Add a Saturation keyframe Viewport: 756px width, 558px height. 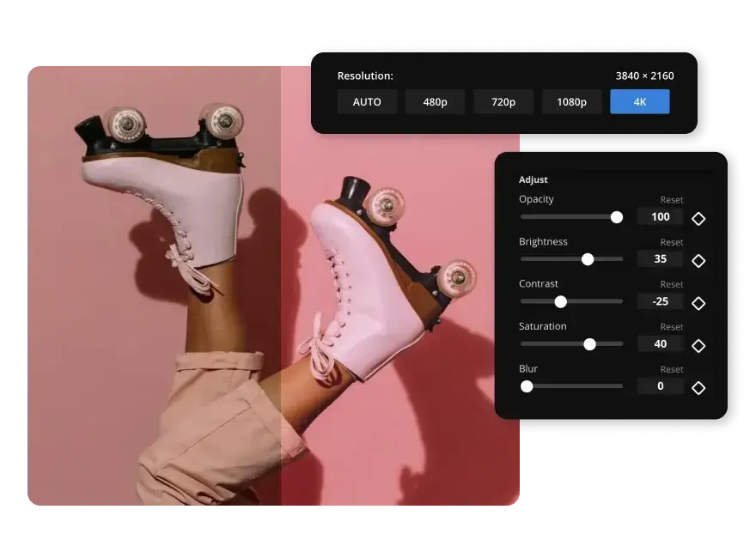[x=698, y=345]
